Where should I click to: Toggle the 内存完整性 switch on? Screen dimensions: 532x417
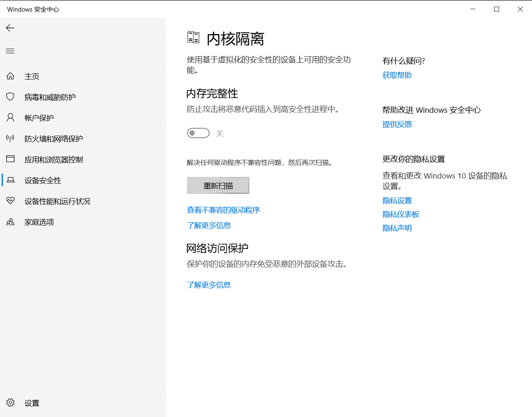tap(198, 133)
